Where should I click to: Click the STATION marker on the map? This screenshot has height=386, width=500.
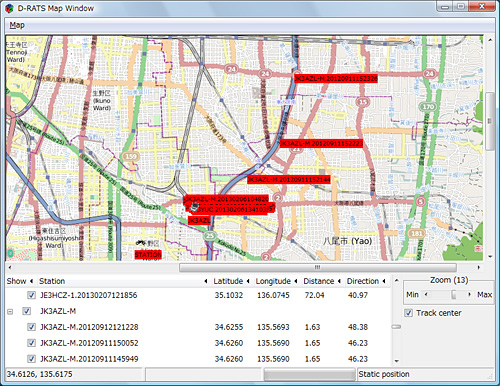tap(148, 255)
